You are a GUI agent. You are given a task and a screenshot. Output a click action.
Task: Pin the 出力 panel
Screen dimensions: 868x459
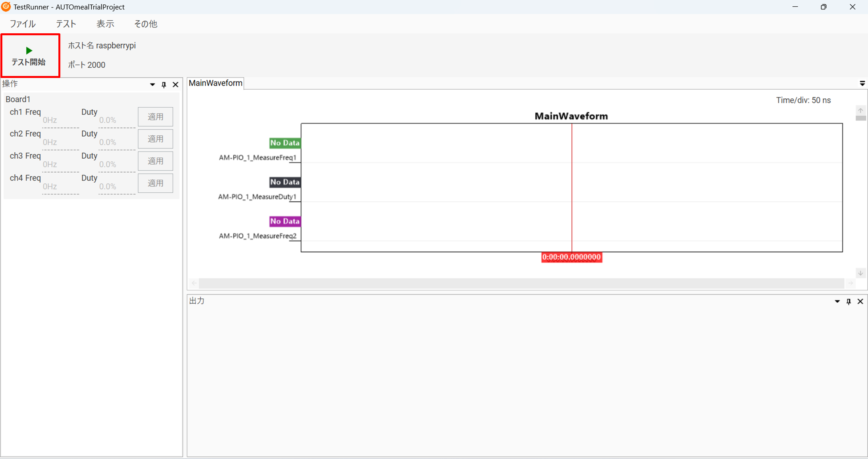coord(848,302)
